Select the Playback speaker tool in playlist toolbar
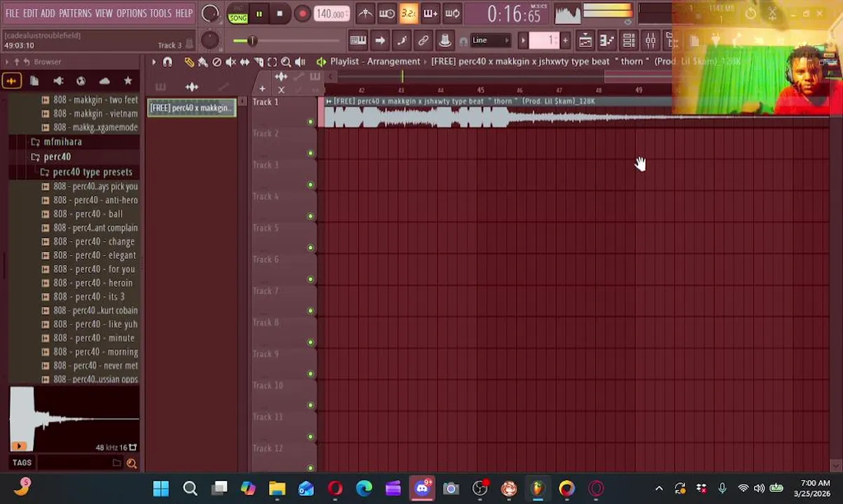Screen dimensions: 843x504 300,62
